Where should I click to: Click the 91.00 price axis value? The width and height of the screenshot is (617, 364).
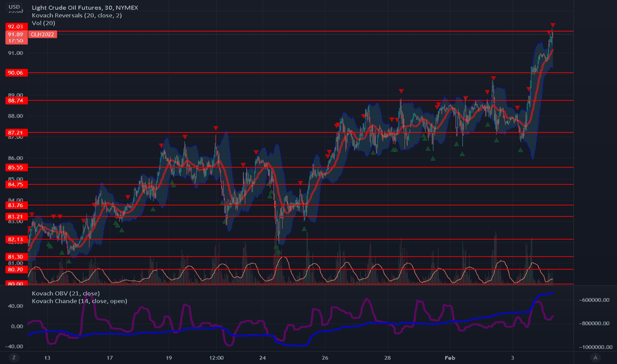click(x=16, y=53)
